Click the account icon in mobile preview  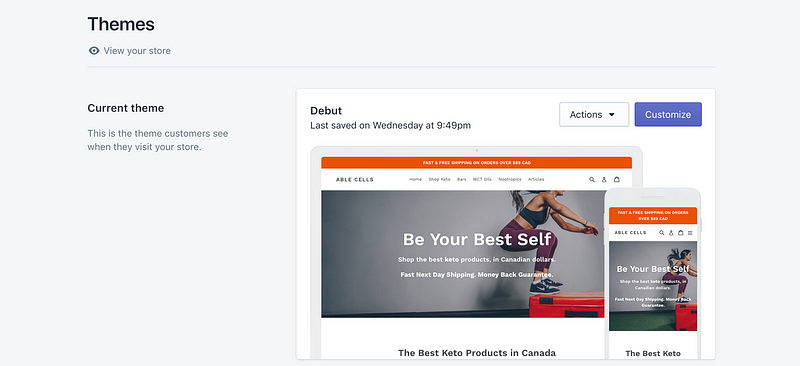click(671, 233)
